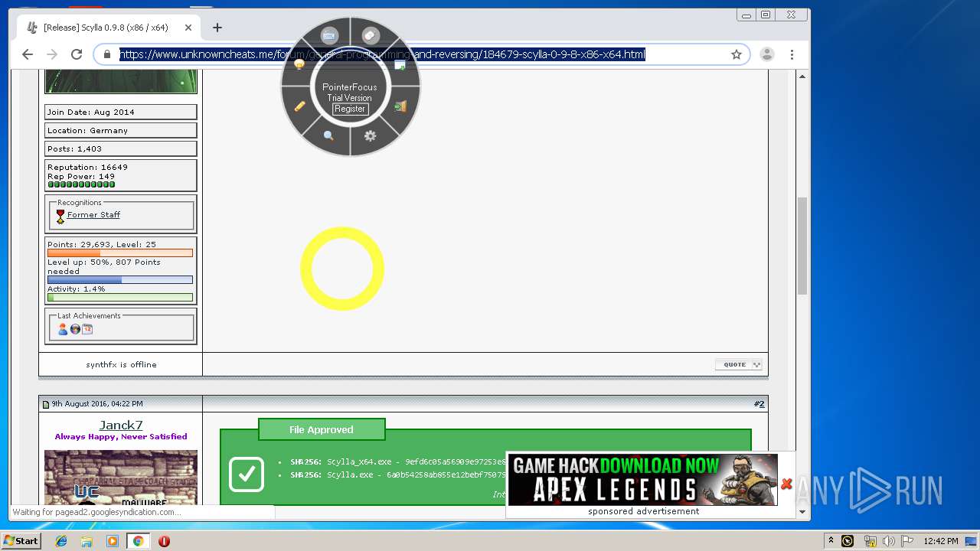Click Janck7 avatar image

[x=121, y=478]
